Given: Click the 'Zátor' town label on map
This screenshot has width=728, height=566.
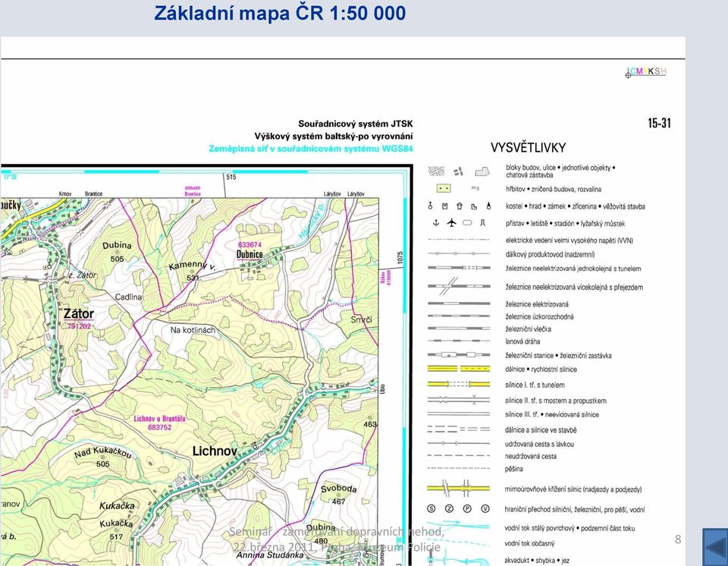Looking at the screenshot, I should click(x=78, y=313).
